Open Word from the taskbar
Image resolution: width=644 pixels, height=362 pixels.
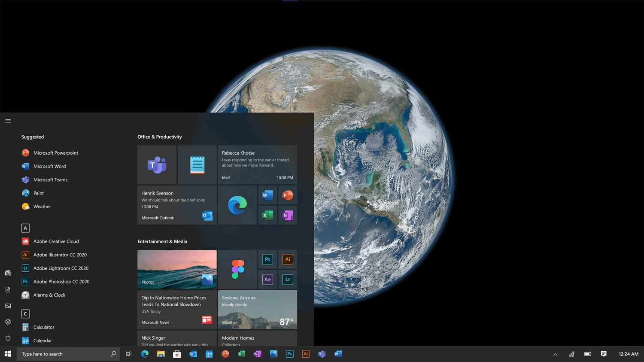pyautogui.click(x=338, y=354)
